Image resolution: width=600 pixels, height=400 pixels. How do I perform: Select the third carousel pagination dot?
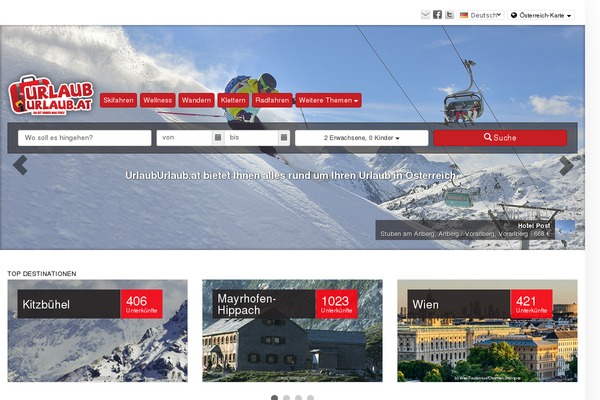[x=298, y=398]
